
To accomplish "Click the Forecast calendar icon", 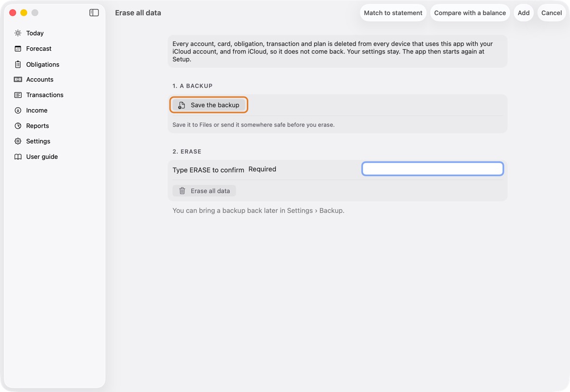I will click(18, 49).
